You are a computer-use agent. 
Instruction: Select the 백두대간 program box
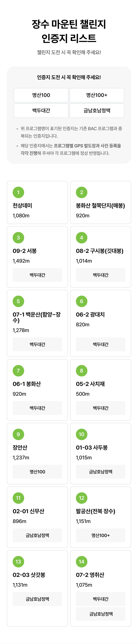[x=41, y=111]
